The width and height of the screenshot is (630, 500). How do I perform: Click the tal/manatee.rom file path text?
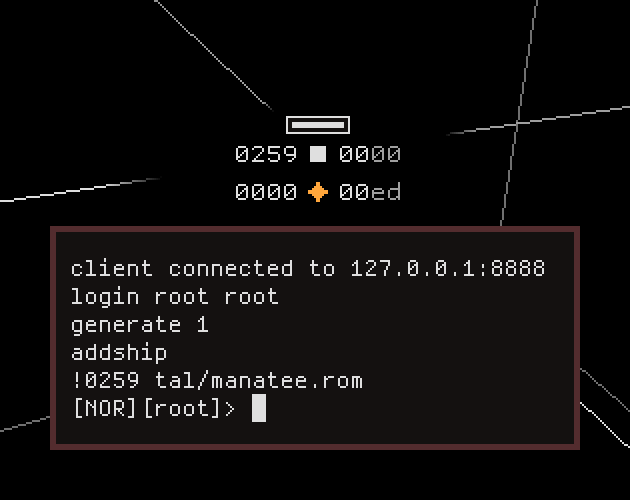click(x=259, y=380)
